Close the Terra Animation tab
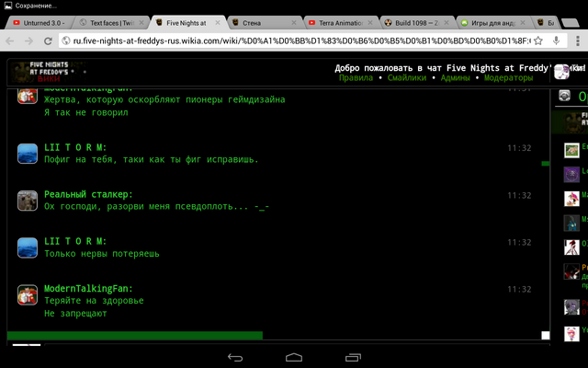This screenshot has height=368, width=588. click(x=370, y=23)
